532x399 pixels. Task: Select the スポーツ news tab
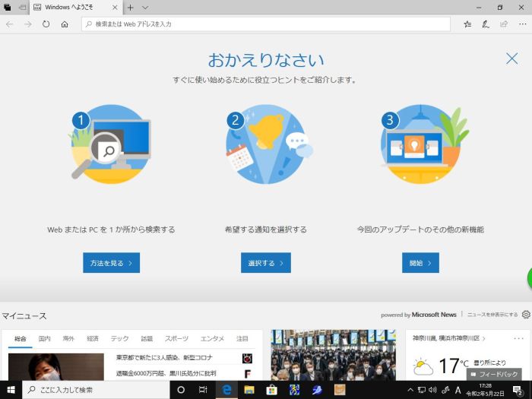click(176, 338)
